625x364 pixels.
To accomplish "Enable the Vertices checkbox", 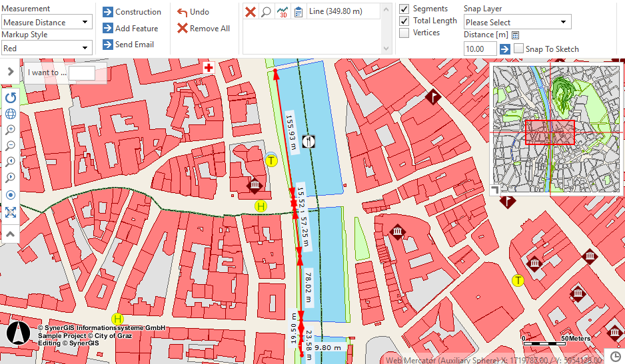I will tap(404, 33).
